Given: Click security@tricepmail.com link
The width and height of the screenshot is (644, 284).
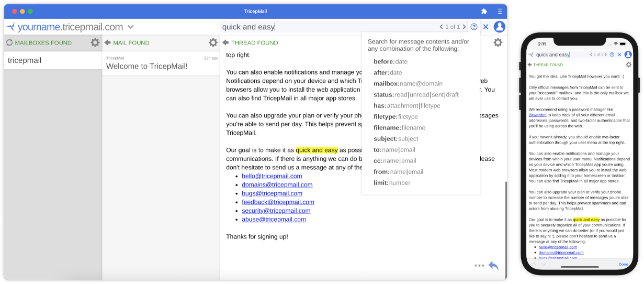Looking at the screenshot, I should click(x=276, y=211).
